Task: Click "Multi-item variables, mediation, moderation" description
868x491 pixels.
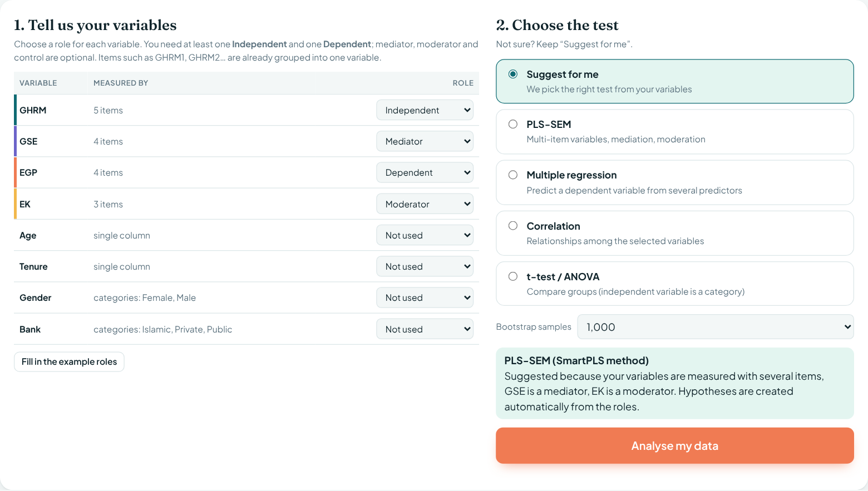Action: pyautogui.click(x=616, y=139)
